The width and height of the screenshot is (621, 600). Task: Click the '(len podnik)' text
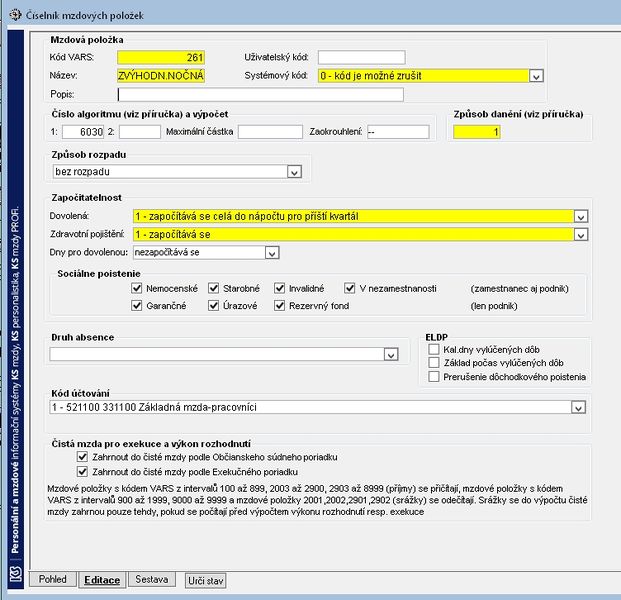click(x=494, y=306)
